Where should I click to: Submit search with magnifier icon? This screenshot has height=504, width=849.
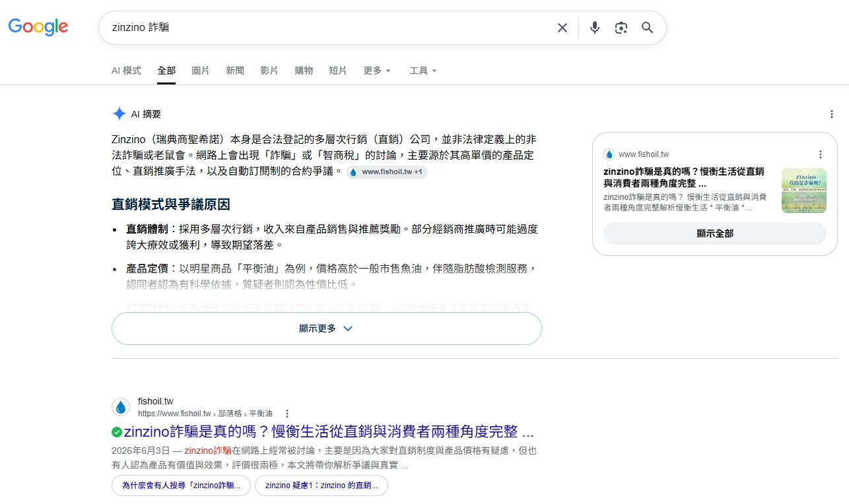647,28
